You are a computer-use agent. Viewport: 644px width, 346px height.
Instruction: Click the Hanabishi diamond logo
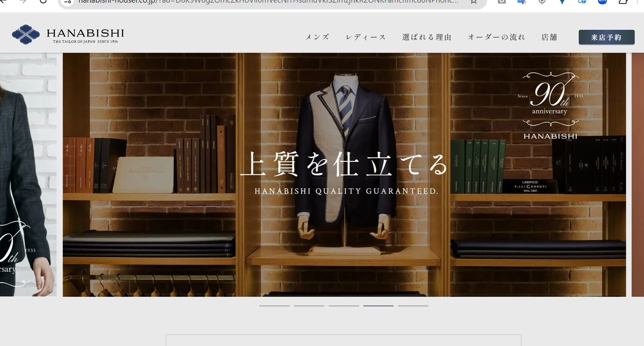26,35
